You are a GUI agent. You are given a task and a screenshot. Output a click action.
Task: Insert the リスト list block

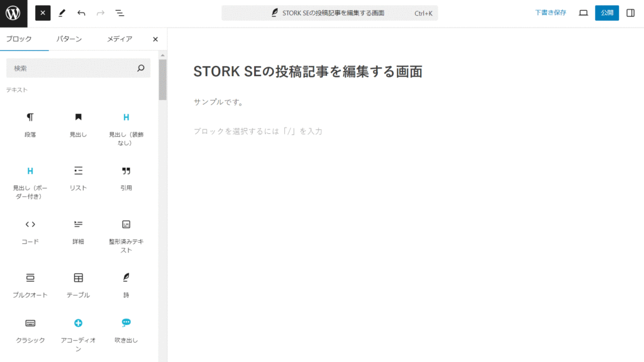tap(78, 178)
